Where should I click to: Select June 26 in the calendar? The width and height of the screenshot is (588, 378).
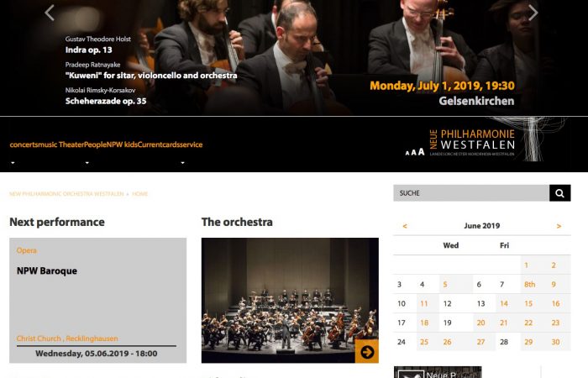click(x=448, y=342)
